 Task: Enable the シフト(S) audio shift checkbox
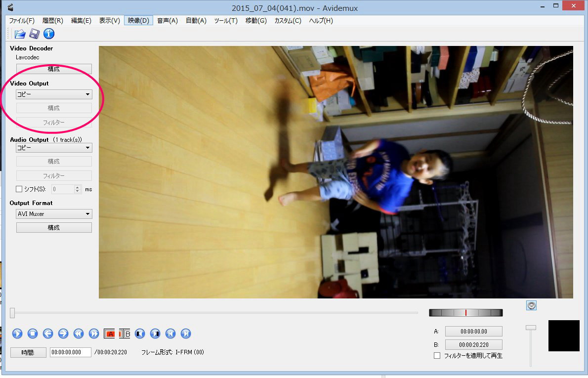click(x=19, y=189)
